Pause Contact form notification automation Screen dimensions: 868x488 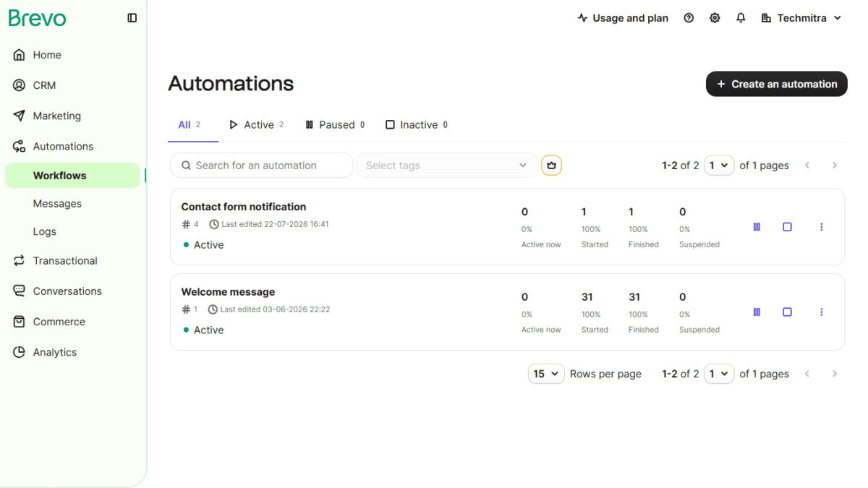757,227
